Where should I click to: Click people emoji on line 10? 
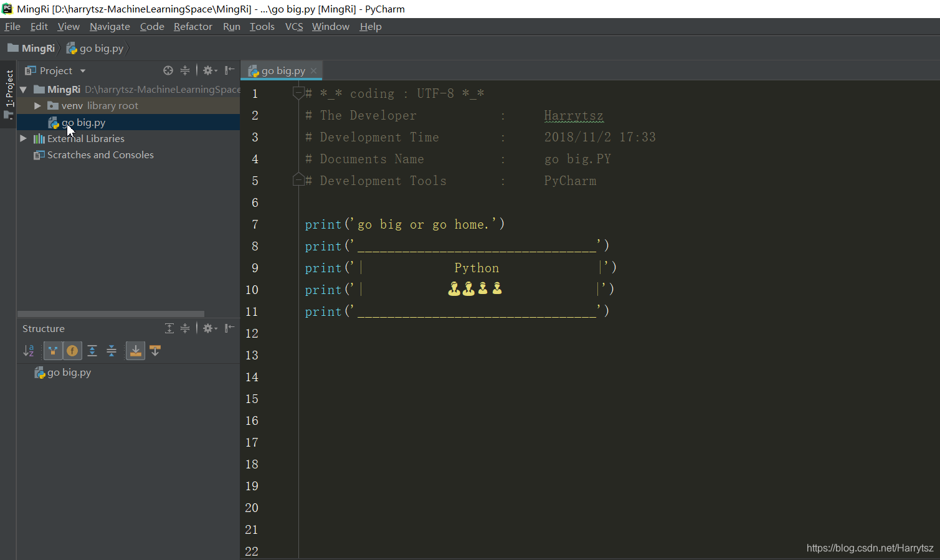click(475, 288)
